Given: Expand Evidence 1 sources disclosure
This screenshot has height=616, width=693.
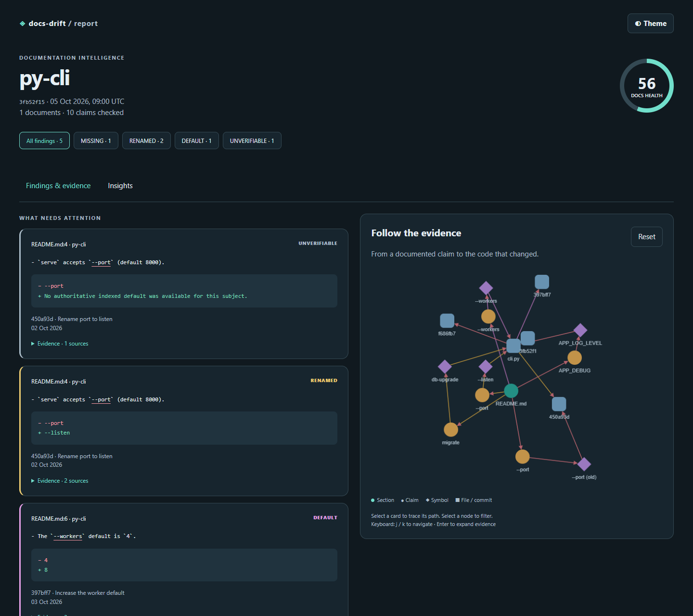Looking at the screenshot, I should tap(60, 344).
